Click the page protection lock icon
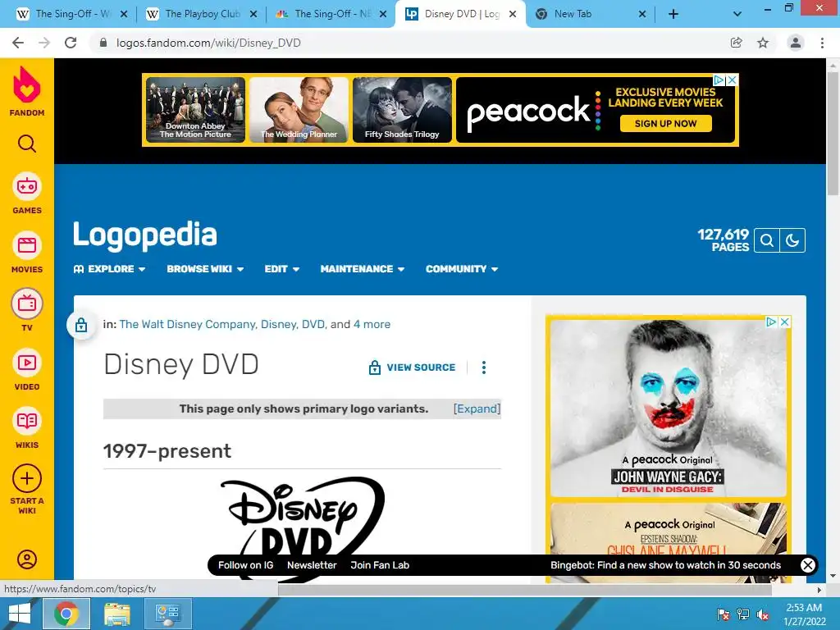This screenshot has width=840, height=630. (81, 325)
